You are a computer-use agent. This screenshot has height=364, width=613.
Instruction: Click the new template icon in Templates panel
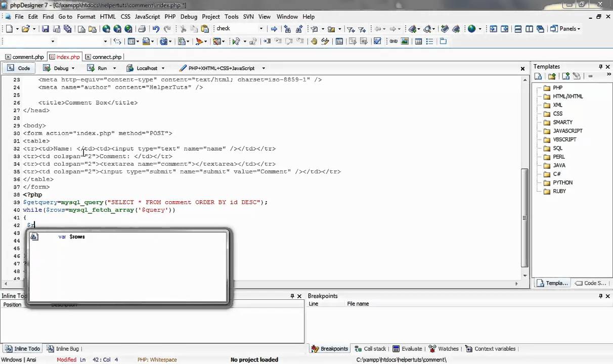[538, 76]
